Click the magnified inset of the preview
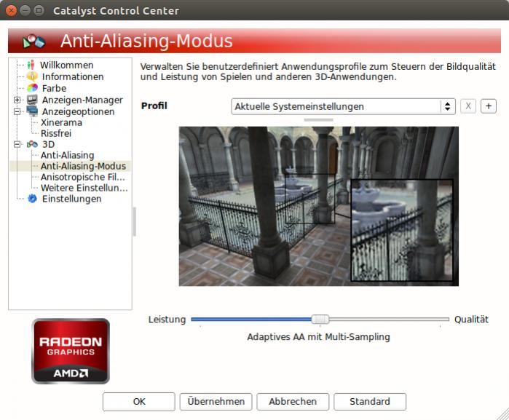This screenshot has height=420, width=509. click(x=402, y=230)
